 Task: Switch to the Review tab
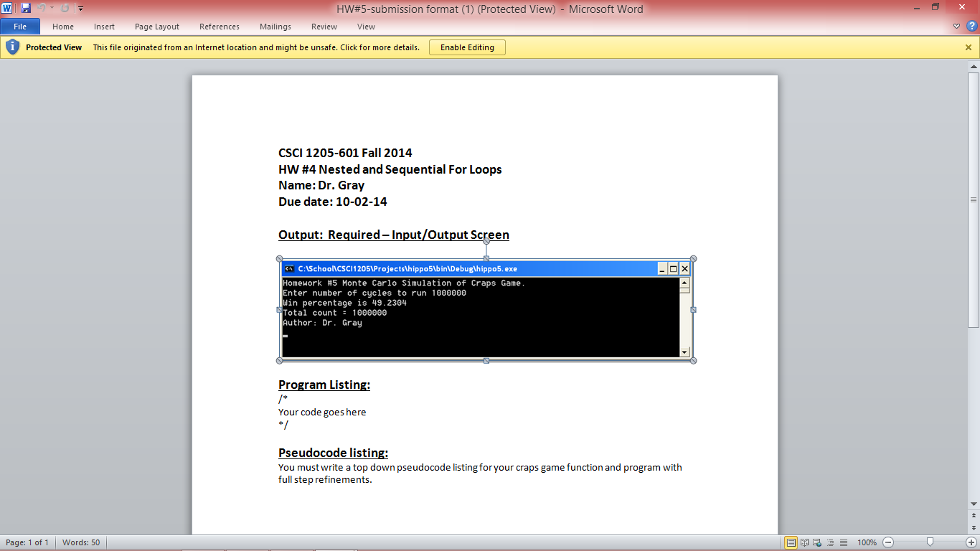[324, 27]
